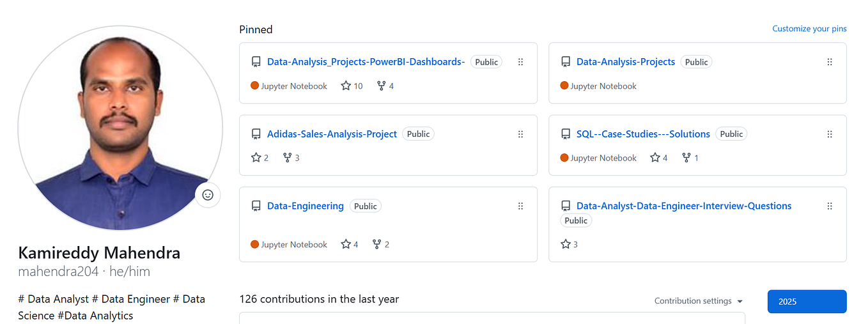
Task: Expand the Contribution settings dropdown
Action: [699, 301]
